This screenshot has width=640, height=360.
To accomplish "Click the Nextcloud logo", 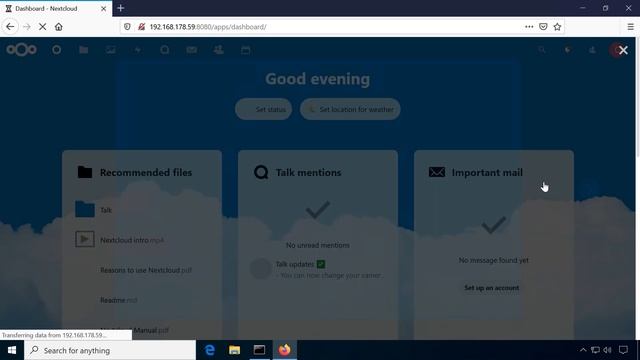I will [x=22, y=50].
